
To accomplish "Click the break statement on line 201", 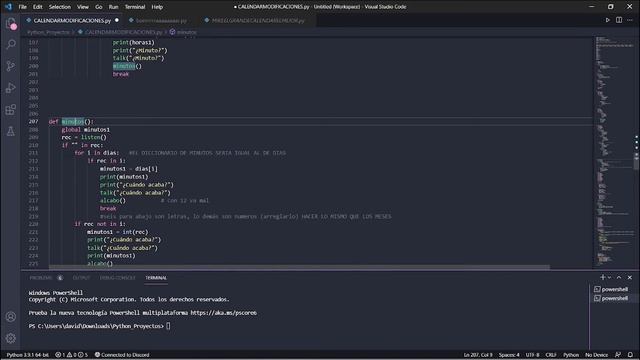I will click(121, 74).
